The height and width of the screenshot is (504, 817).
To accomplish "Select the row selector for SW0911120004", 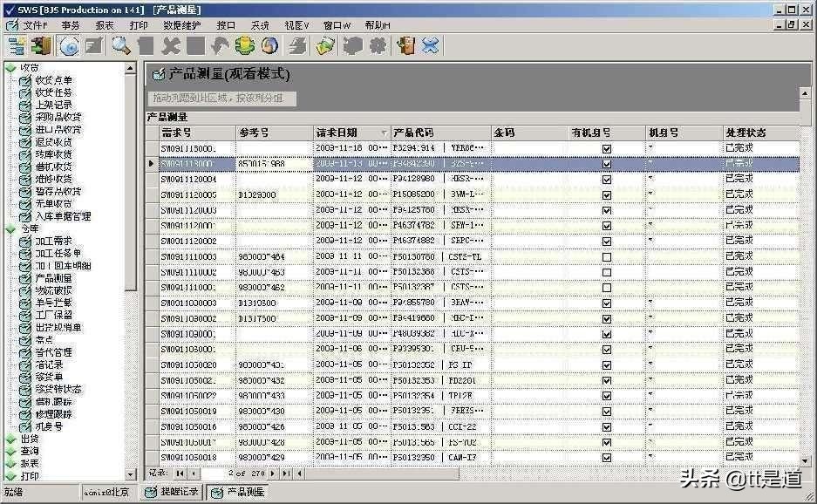I will coord(152,180).
